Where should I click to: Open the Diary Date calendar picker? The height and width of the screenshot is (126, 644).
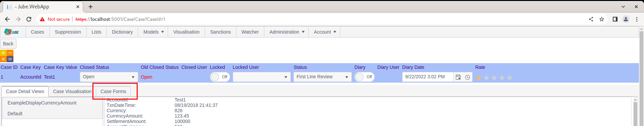pyautogui.click(x=458, y=77)
